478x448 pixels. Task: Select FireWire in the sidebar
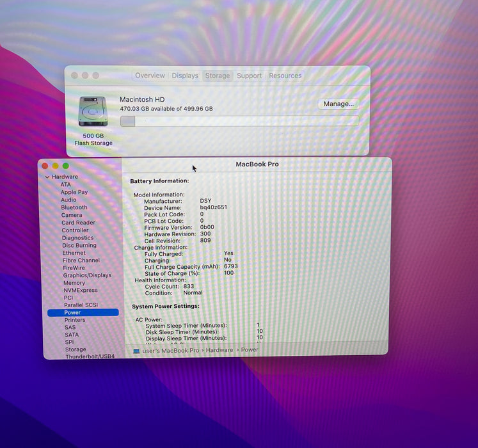(74, 268)
